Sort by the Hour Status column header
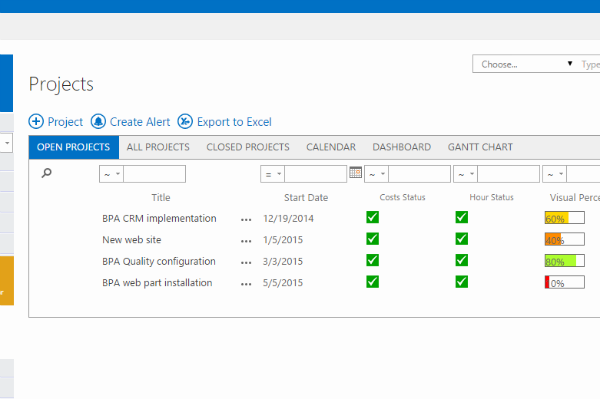This screenshot has width=600, height=399. (x=491, y=197)
